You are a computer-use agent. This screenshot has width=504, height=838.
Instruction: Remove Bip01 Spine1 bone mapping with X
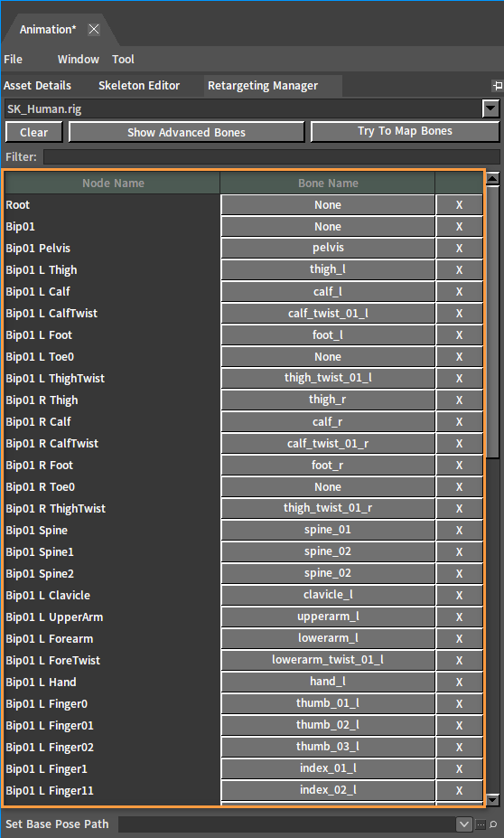pyautogui.click(x=459, y=552)
